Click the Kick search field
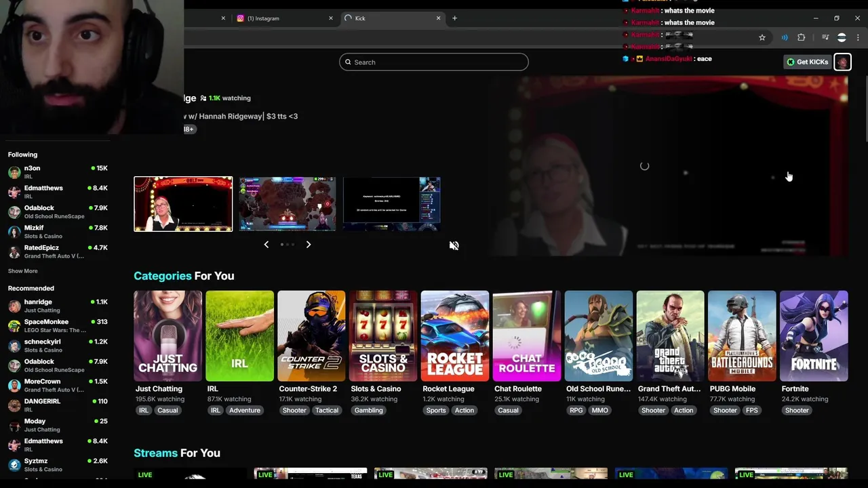Screen dimensions: 868x488 (433, 62)
